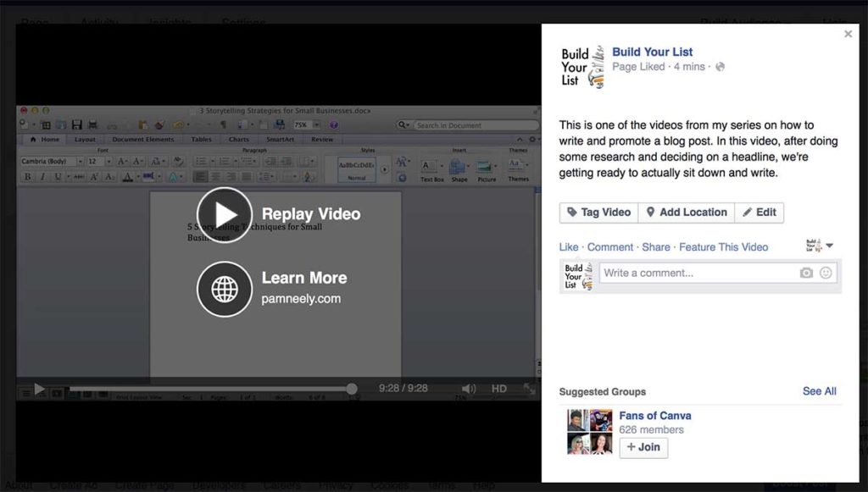Select the Layout tab in the Word video frame
This screenshot has height=492, width=868.
coord(86,140)
